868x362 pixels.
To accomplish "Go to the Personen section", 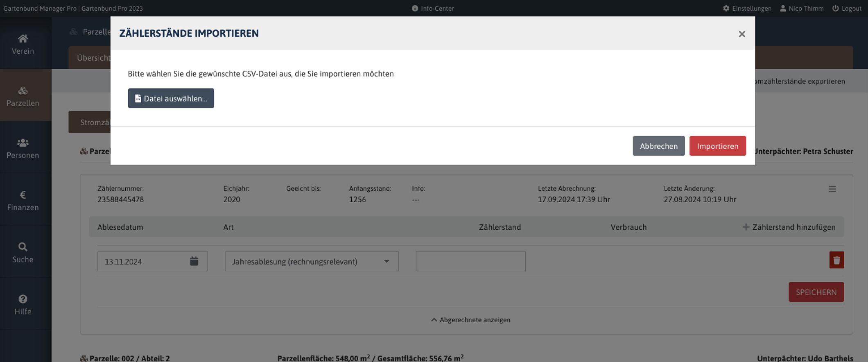I will coord(23,148).
